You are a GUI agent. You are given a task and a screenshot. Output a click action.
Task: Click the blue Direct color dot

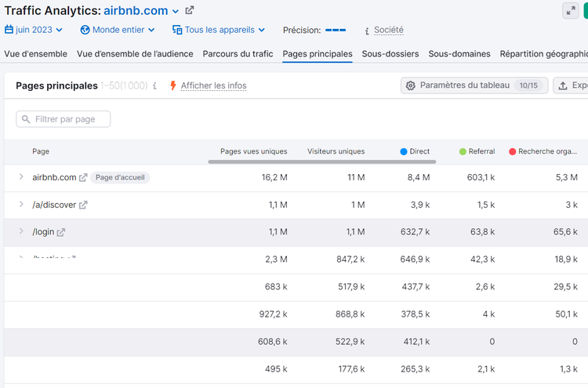point(404,151)
